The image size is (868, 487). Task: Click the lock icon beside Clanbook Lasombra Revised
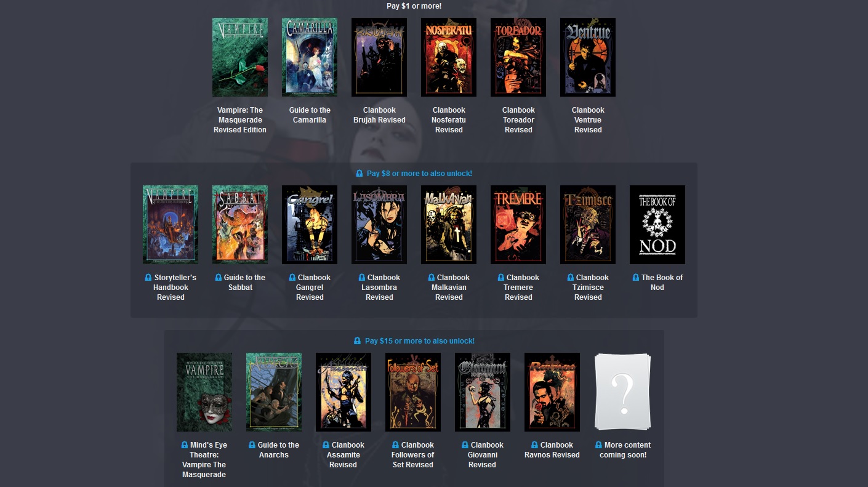coord(362,278)
